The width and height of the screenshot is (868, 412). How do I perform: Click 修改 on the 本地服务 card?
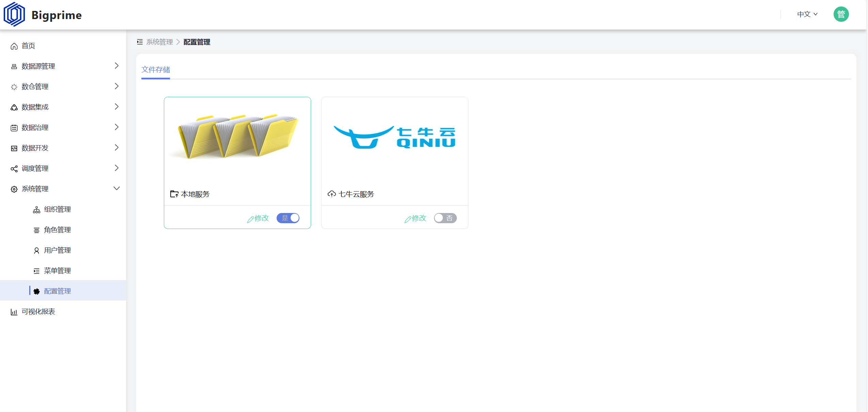[262, 218]
